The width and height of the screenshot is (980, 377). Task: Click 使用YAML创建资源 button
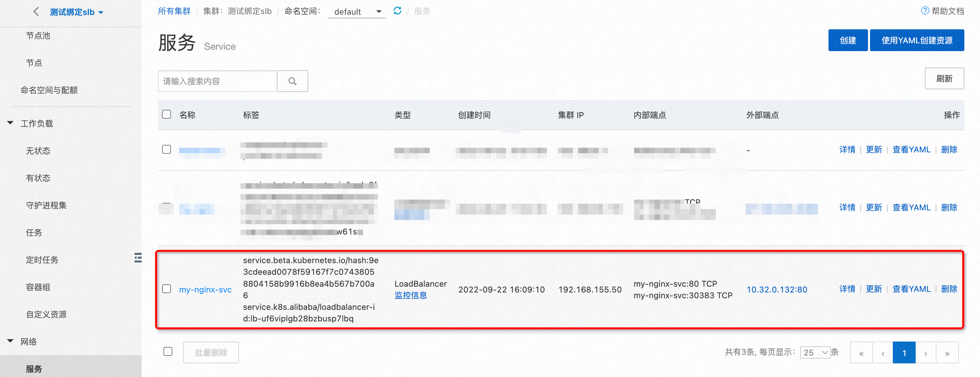pyautogui.click(x=916, y=40)
